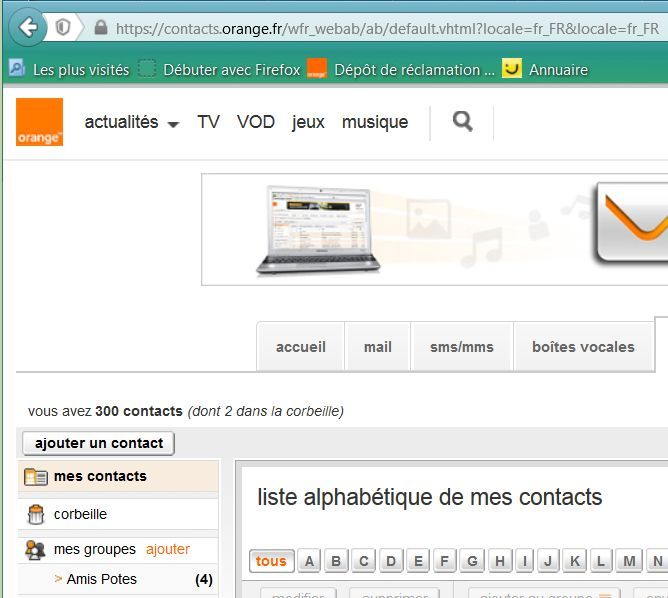Switch to the boîtes vocales tab
Viewport: 668px width, 598px height.
click(x=583, y=347)
